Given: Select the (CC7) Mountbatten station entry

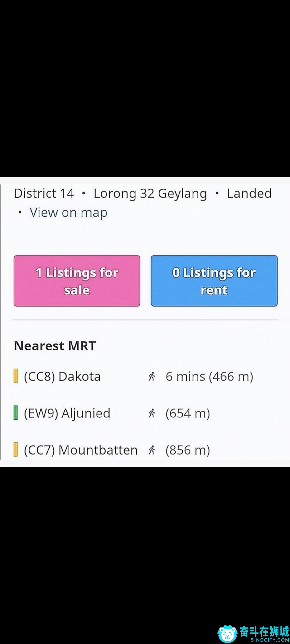Looking at the screenshot, I should point(81,450).
